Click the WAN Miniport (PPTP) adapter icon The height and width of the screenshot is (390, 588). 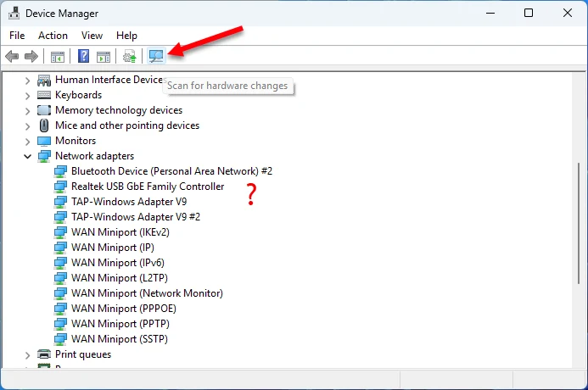60,324
